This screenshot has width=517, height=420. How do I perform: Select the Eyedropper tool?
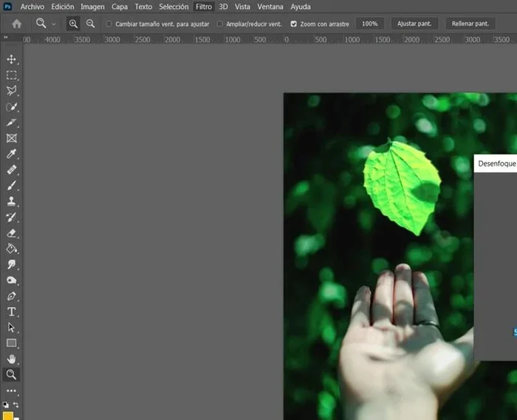click(x=12, y=154)
